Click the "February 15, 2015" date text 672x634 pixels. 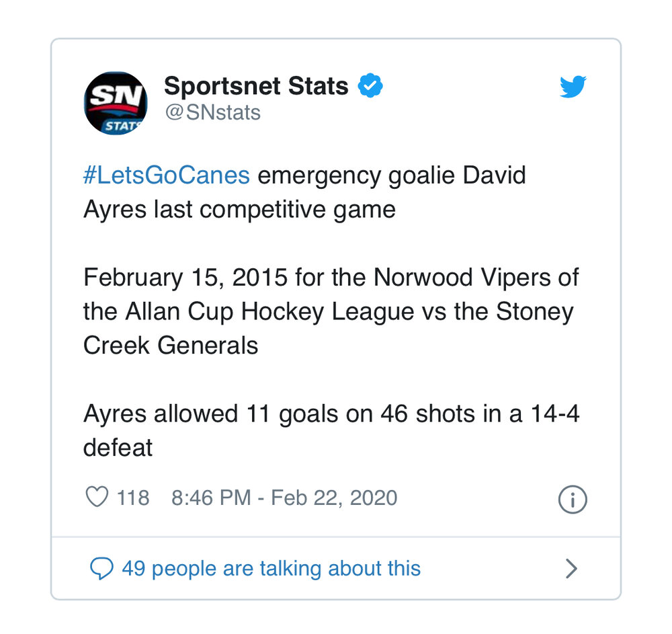tap(185, 278)
